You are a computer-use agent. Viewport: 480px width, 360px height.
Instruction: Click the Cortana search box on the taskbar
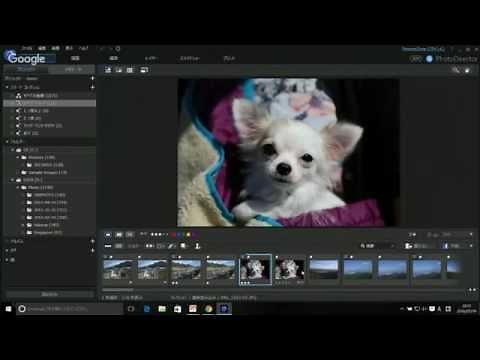click(69, 309)
